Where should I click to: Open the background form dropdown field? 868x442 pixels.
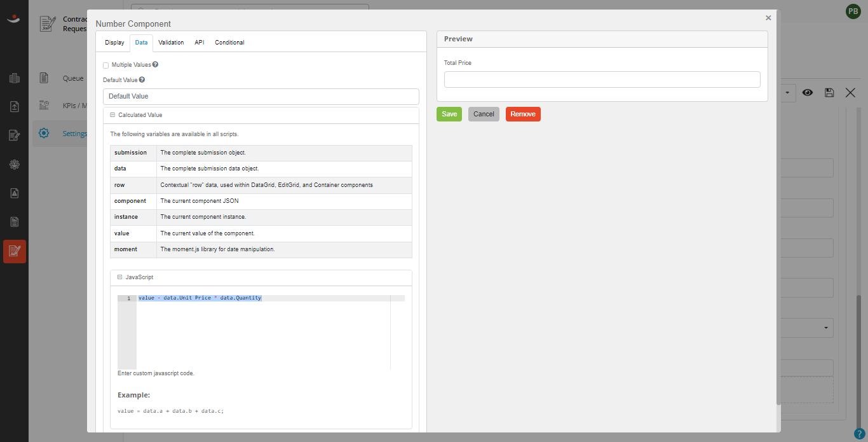(x=807, y=328)
